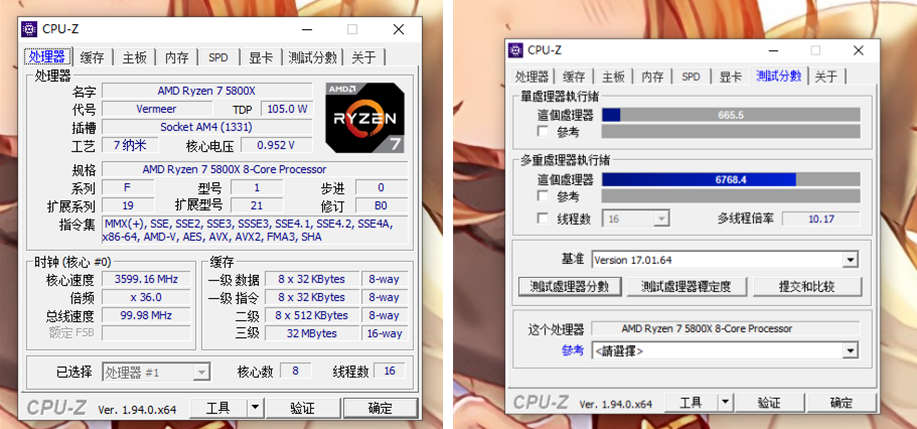917x429 pixels.
Task: Click the 确定 button in the right window
Action: click(842, 403)
